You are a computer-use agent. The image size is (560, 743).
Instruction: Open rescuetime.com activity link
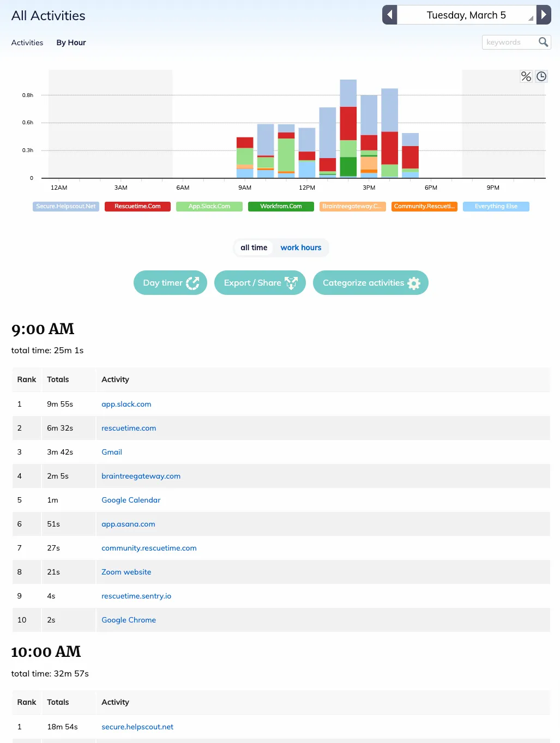pos(129,428)
